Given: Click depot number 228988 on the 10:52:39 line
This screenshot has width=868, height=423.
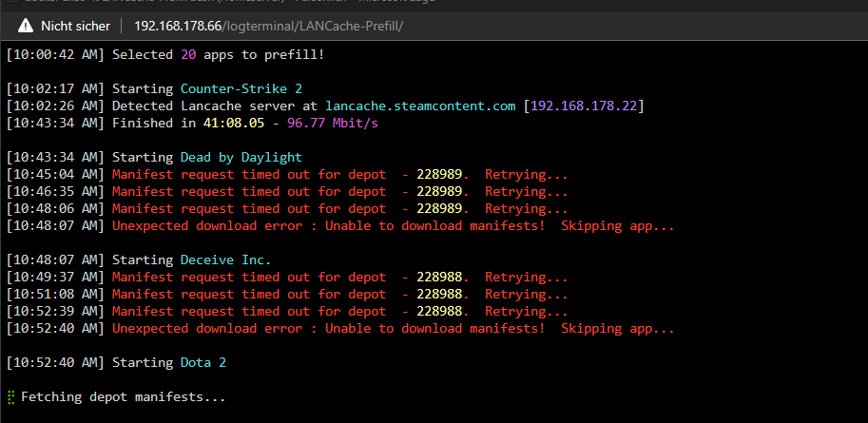Looking at the screenshot, I should [x=439, y=311].
